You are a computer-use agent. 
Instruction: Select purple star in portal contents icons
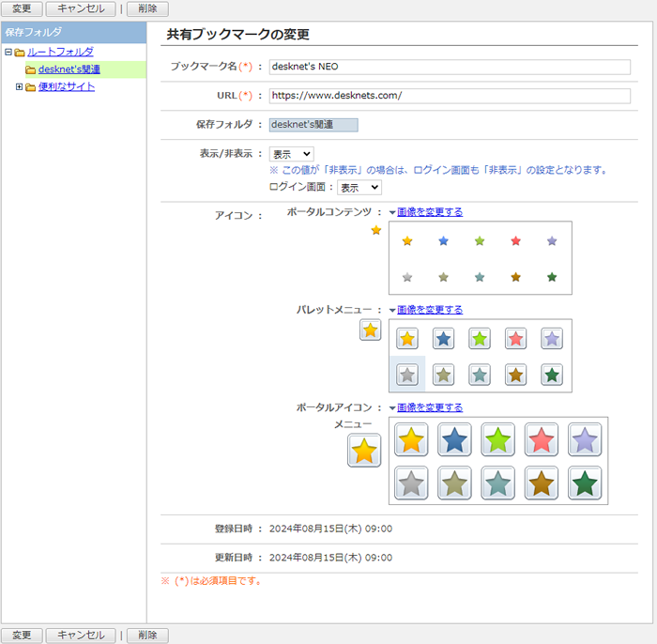coord(552,241)
